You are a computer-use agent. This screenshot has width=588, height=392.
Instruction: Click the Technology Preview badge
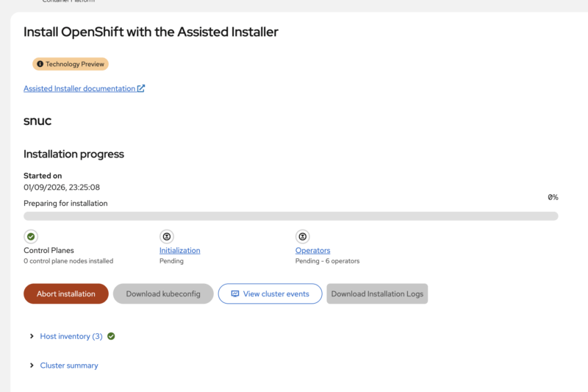point(71,64)
